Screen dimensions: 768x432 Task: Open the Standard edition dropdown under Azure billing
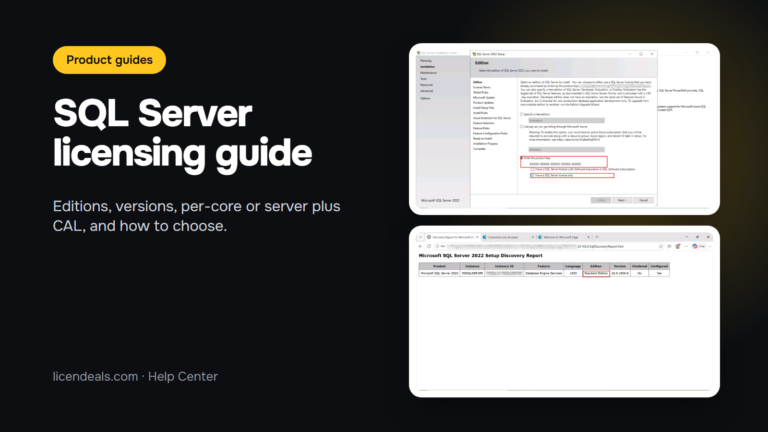pyautogui.click(x=567, y=149)
